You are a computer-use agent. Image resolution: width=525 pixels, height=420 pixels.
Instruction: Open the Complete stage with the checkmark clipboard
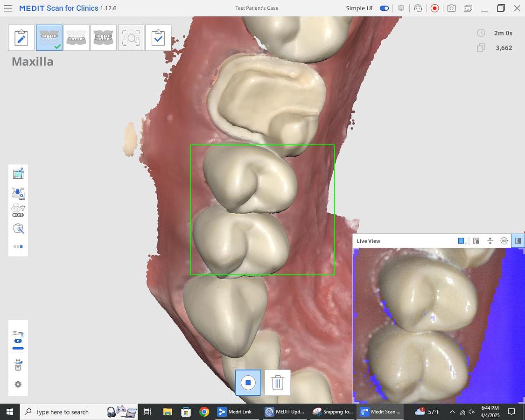point(158,38)
